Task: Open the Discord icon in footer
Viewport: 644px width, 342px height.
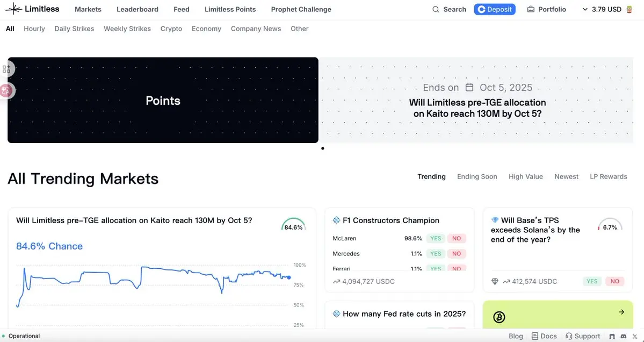Action: [623, 336]
